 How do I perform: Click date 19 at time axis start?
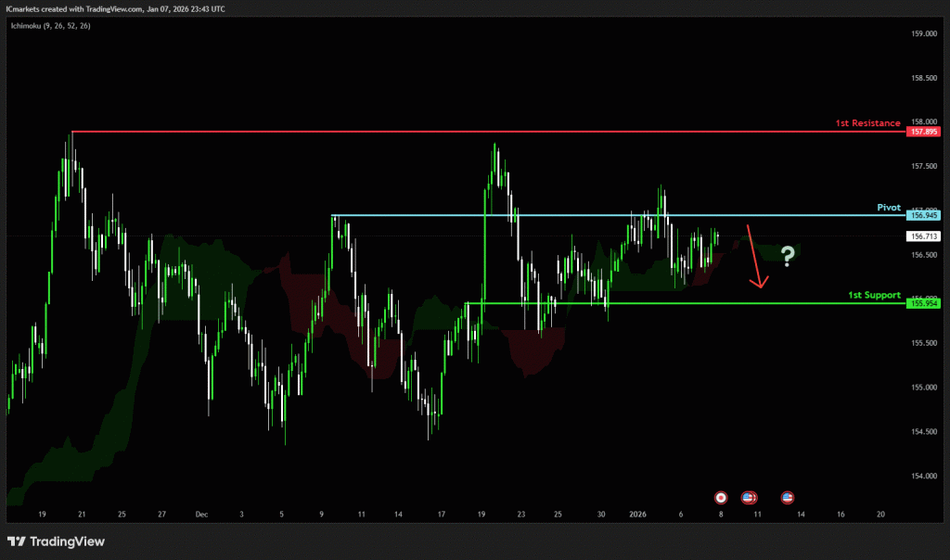[43, 513]
